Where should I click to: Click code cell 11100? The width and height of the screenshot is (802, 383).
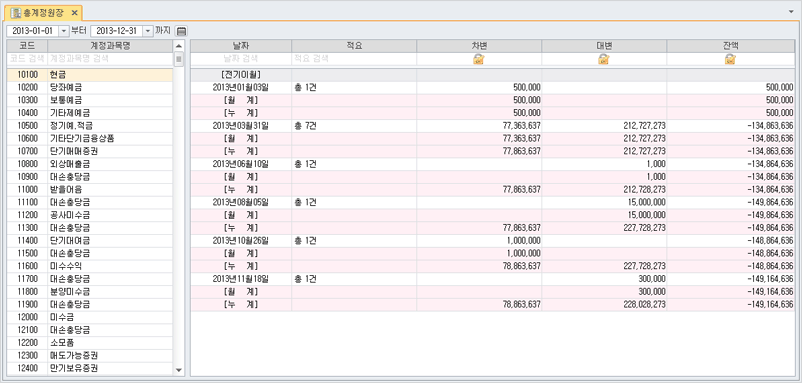pos(27,202)
